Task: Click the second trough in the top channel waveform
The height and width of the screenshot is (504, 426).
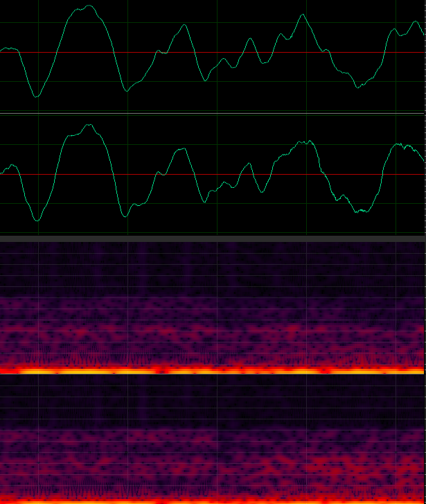Action: [126, 90]
